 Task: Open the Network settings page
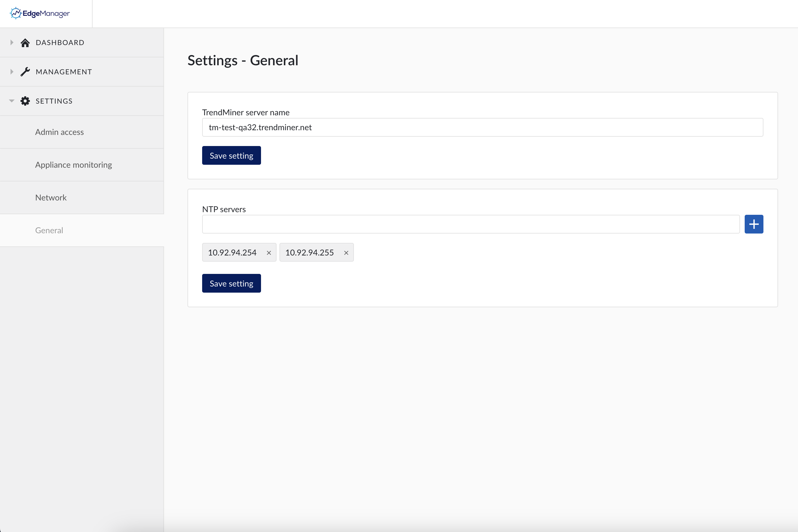point(51,197)
